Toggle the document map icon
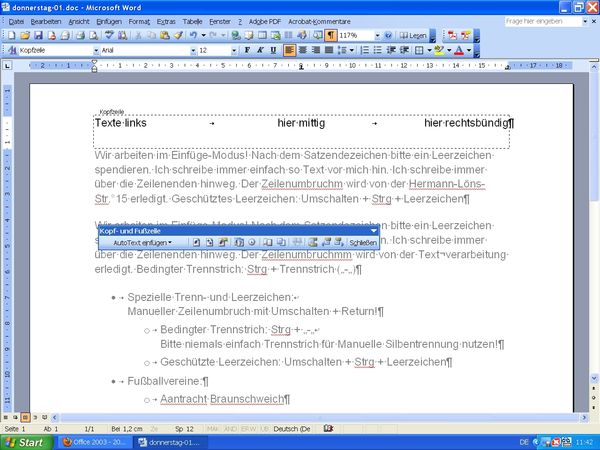Screen dimensions: 600x450 (x=318, y=36)
